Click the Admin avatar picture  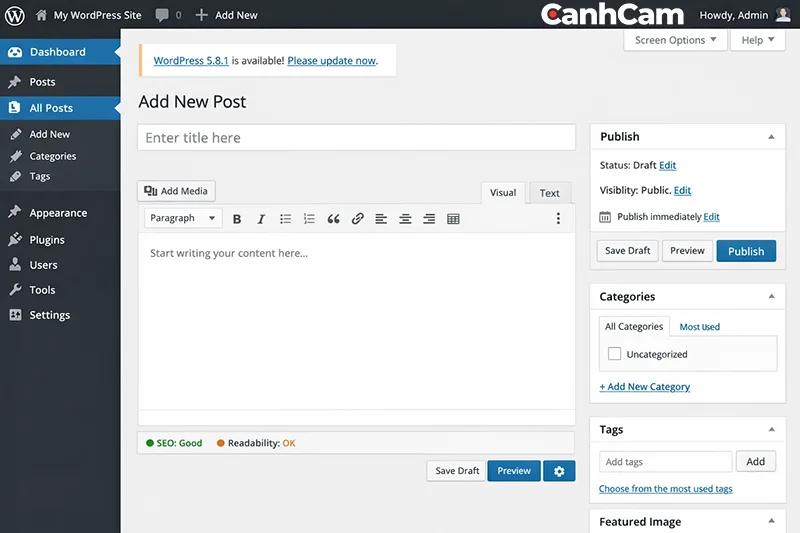coord(783,15)
